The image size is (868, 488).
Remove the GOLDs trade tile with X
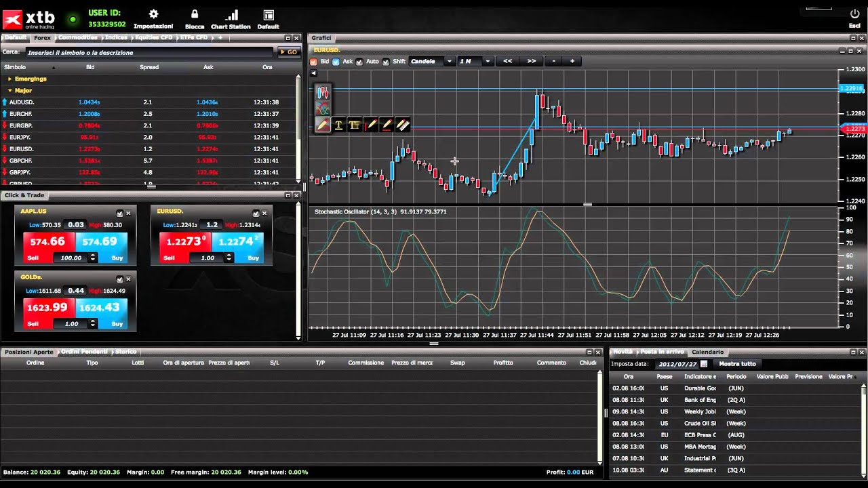point(129,279)
